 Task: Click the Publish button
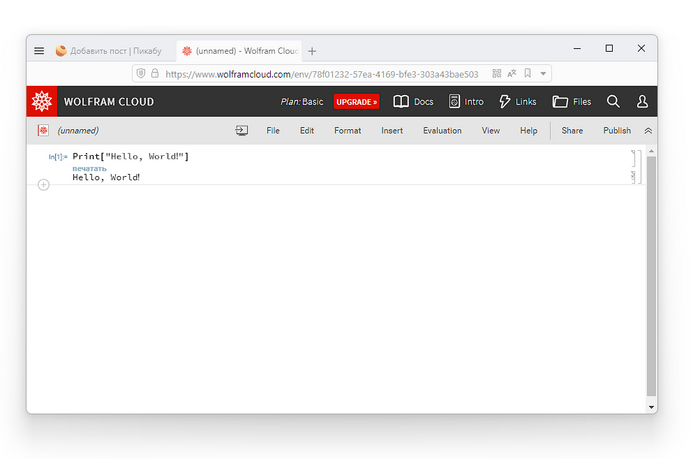tap(617, 130)
